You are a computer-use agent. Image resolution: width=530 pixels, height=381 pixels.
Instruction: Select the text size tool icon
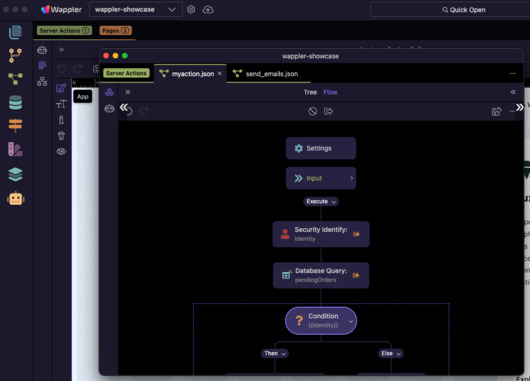(x=61, y=104)
